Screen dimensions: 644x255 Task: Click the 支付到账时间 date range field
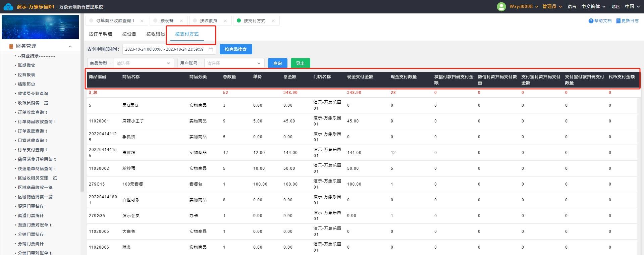(164, 49)
